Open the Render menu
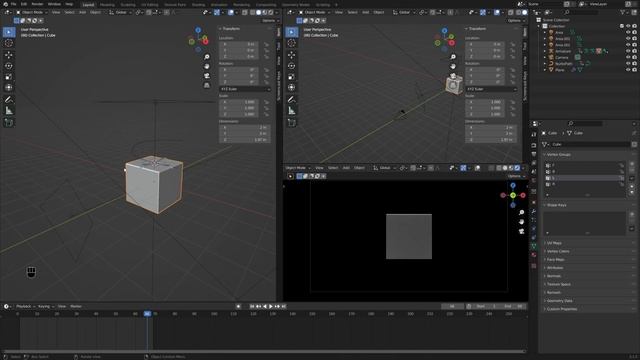 click(37, 4)
